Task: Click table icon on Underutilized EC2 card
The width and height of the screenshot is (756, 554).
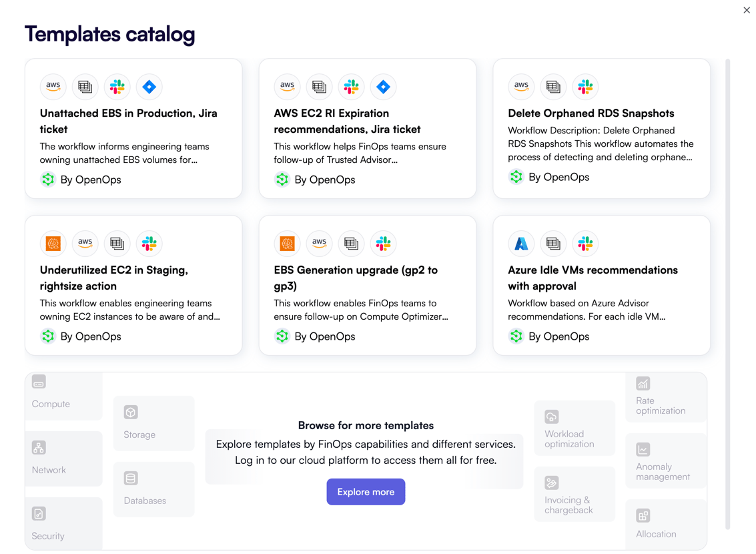Action: tap(117, 244)
